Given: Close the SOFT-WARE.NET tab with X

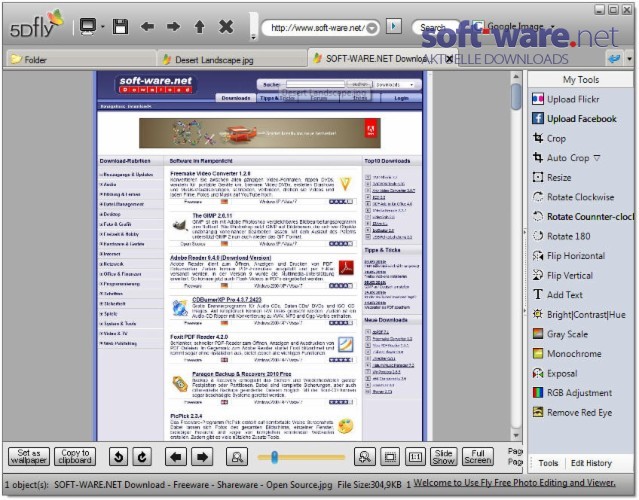Looking at the screenshot, I should click(450, 59).
